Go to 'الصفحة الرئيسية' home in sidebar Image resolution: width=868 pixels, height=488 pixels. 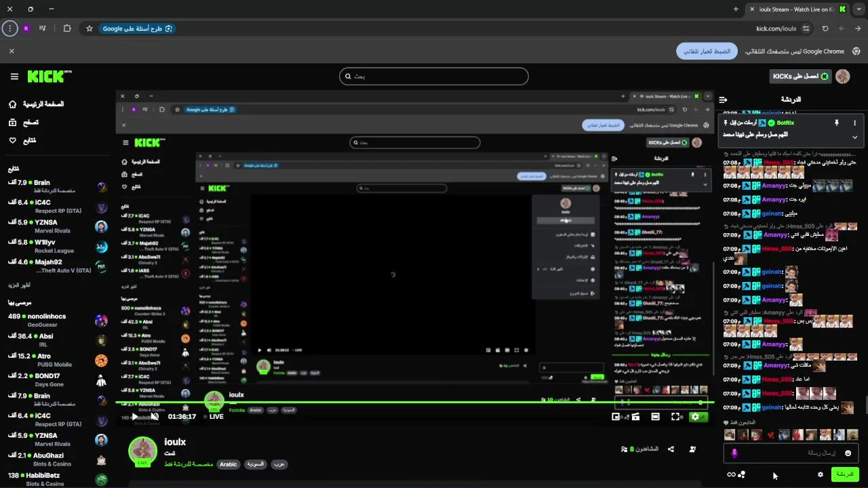37,104
